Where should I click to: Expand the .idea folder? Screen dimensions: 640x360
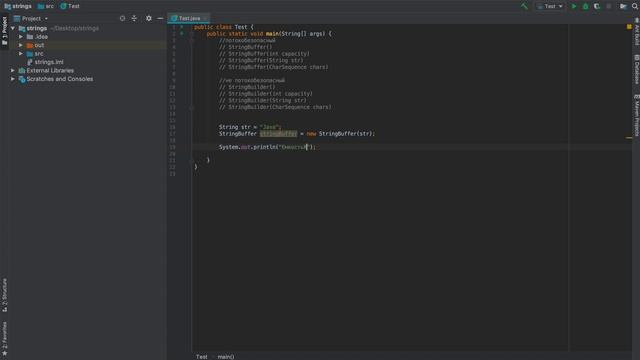click(21, 37)
